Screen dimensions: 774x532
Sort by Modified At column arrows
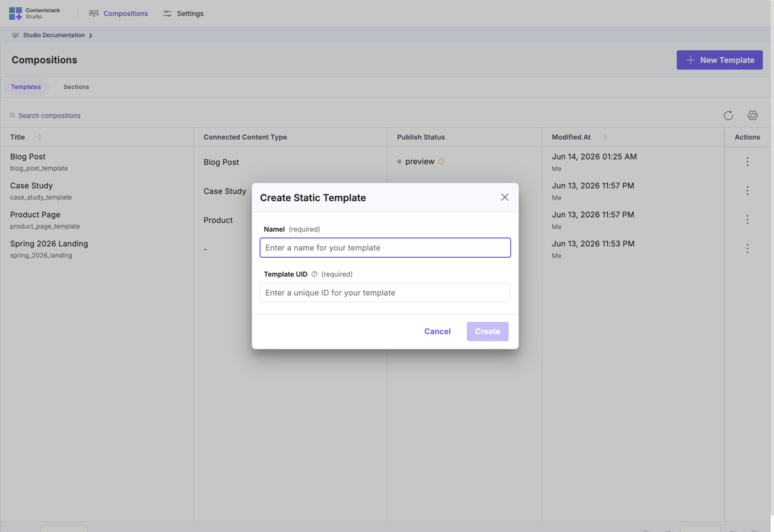click(605, 137)
